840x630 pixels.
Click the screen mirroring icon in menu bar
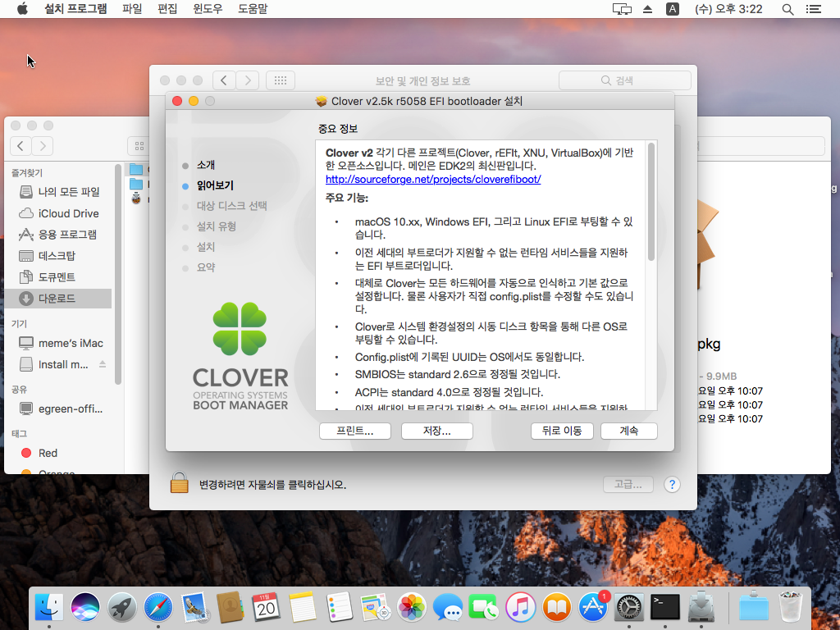click(622, 8)
